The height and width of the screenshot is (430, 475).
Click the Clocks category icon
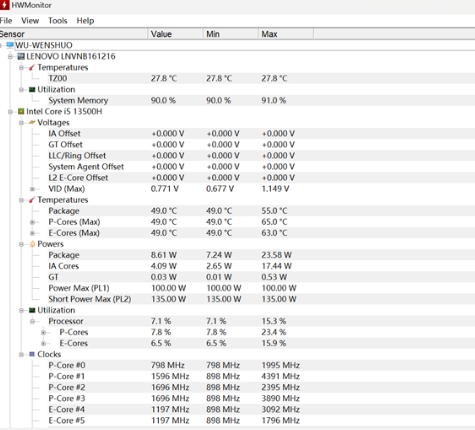pyautogui.click(x=32, y=354)
